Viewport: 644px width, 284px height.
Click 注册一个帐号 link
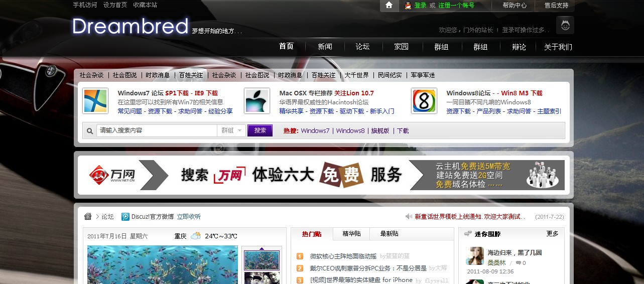tap(456, 6)
